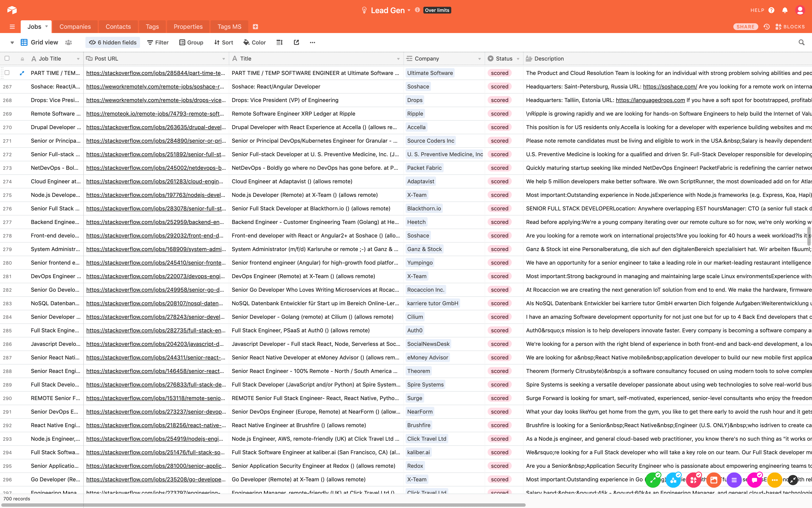Click the Airtable logo home icon
This screenshot has height=508, width=812.
(12, 10)
